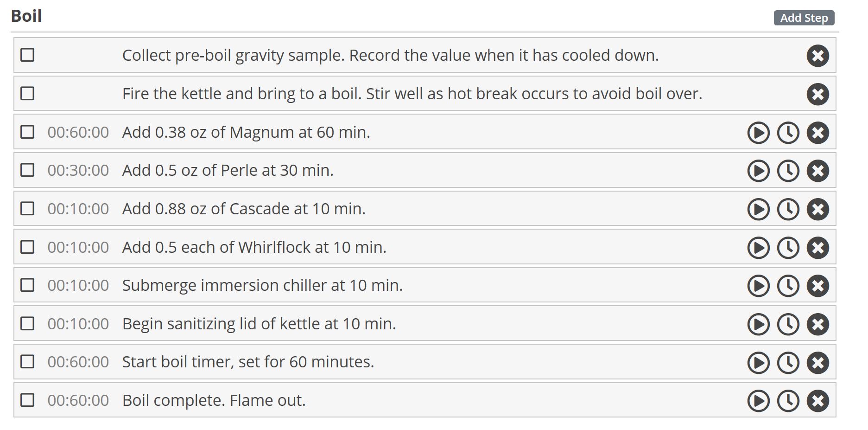This screenshot has height=430, width=868.
Task: Delete the Cascade hop addition step
Action: click(x=817, y=209)
